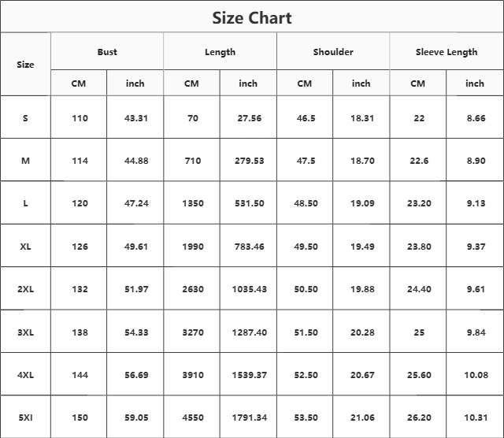The image size is (504, 438).
Task: Select the 2XL size row label
Action: click(25, 289)
